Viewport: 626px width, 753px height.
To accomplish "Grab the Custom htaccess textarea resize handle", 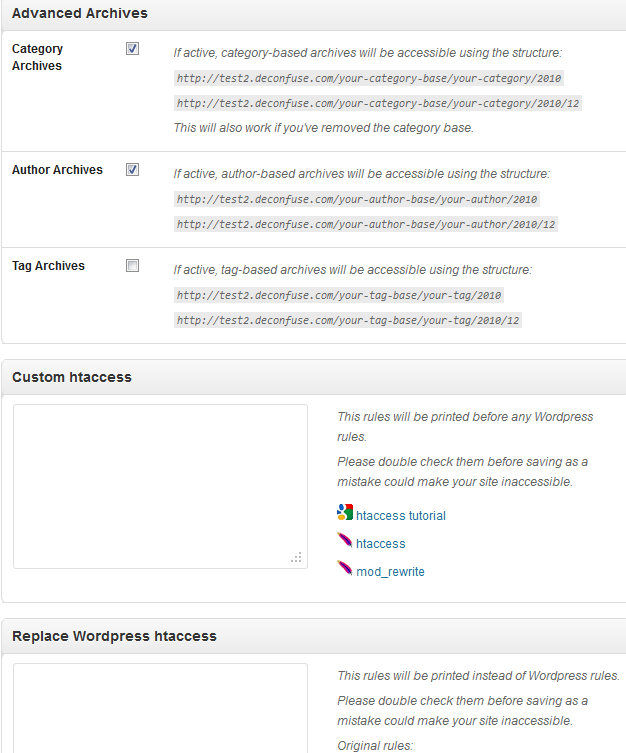I will tap(297, 558).
